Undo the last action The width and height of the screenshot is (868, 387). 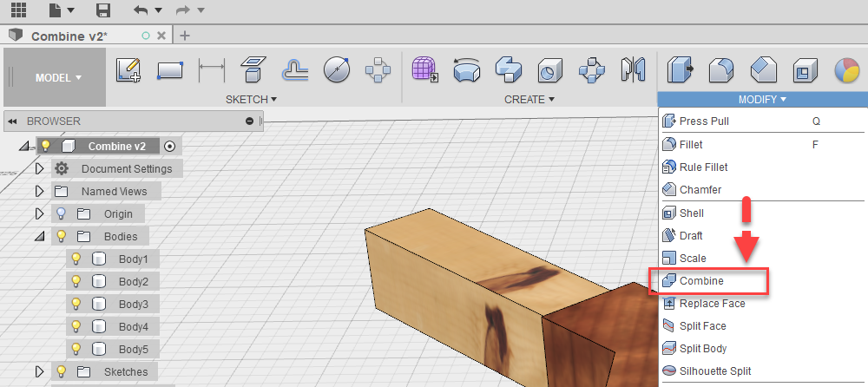[x=141, y=10]
